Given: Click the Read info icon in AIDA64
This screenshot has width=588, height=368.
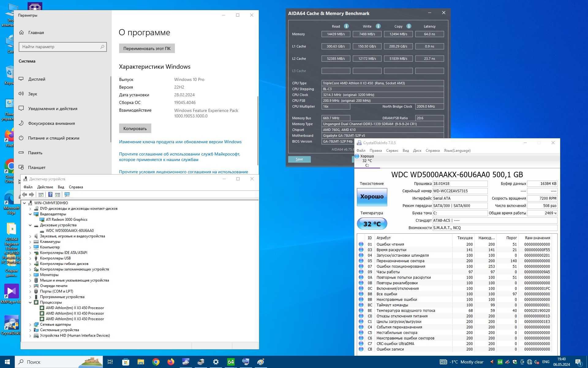Looking at the screenshot, I should [x=346, y=26].
